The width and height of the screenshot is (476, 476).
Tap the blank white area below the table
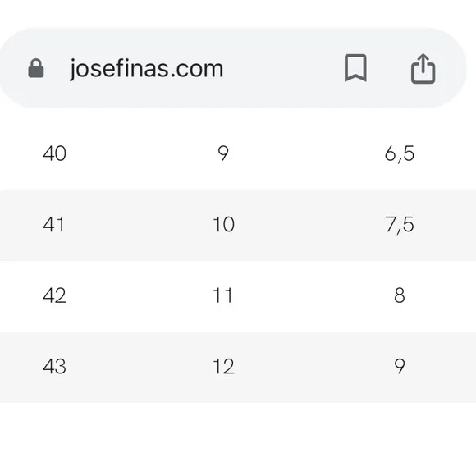coord(238,439)
